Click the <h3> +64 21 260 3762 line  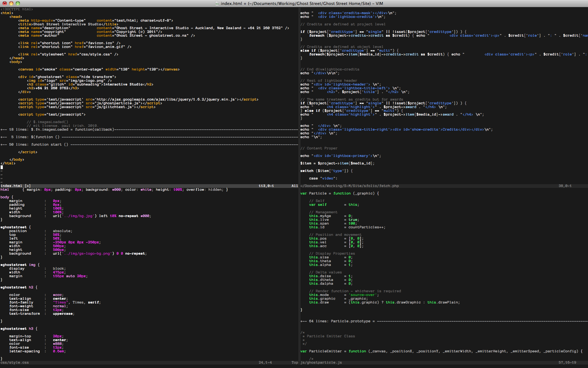tap(53, 88)
